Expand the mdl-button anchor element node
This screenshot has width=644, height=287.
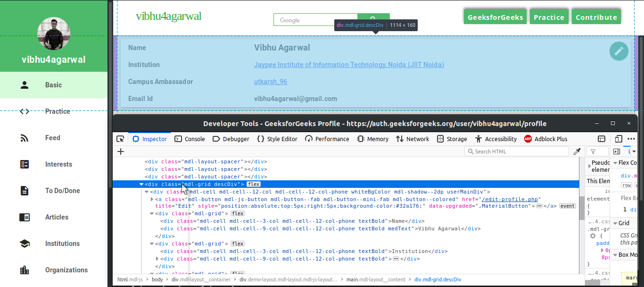click(x=152, y=199)
